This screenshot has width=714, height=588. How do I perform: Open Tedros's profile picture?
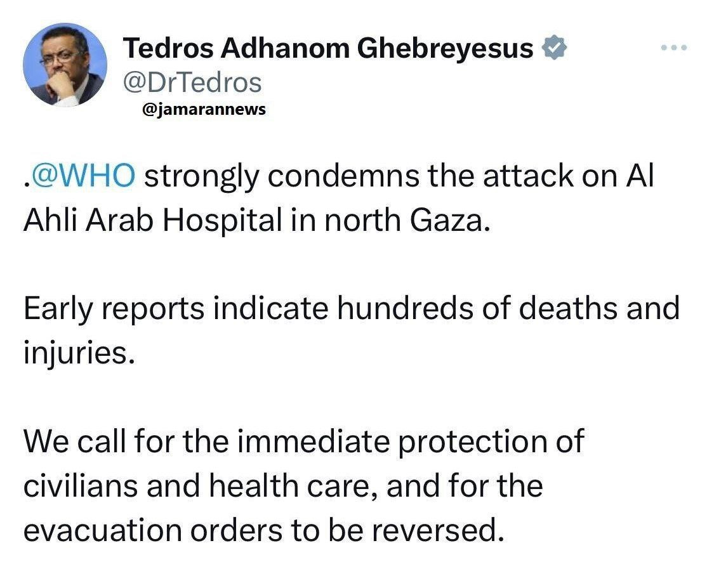coord(65,65)
